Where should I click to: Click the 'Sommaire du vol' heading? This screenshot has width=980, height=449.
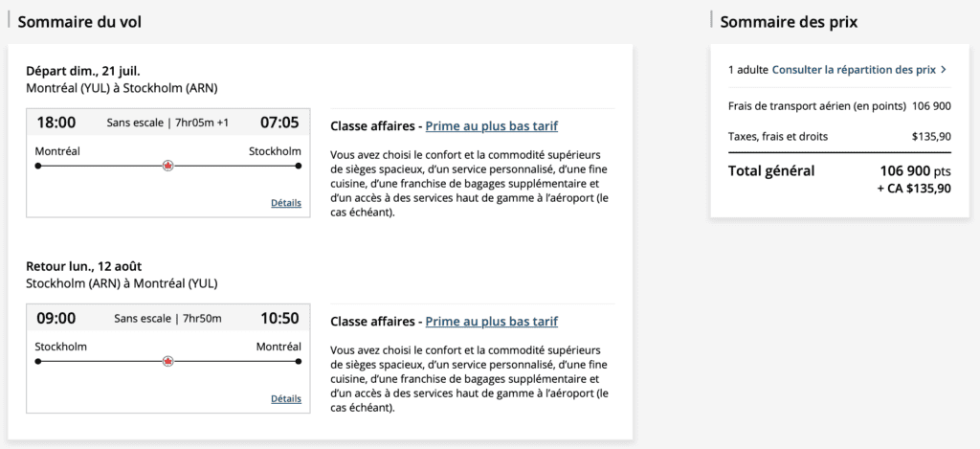pos(81,21)
